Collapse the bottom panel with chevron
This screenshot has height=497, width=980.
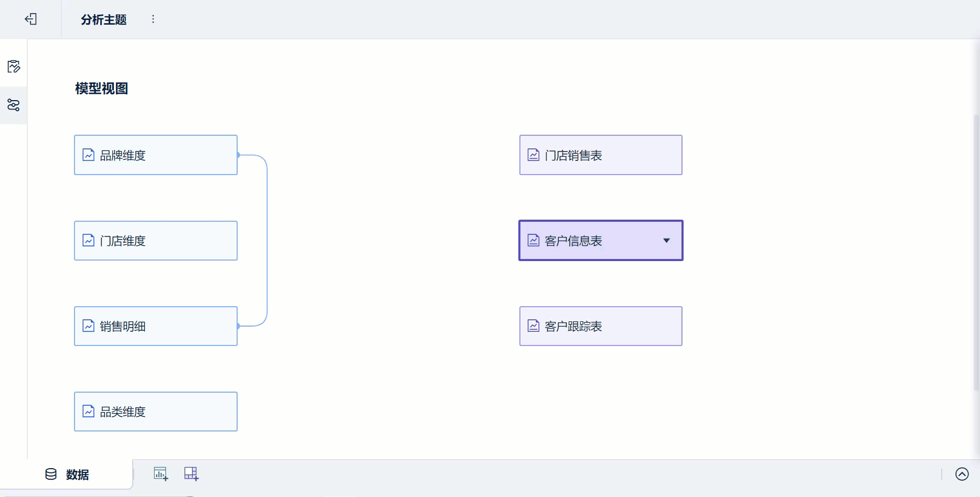click(962, 474)
